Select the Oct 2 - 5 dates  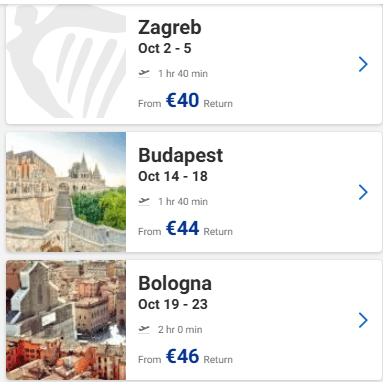(x=165, y=48)
